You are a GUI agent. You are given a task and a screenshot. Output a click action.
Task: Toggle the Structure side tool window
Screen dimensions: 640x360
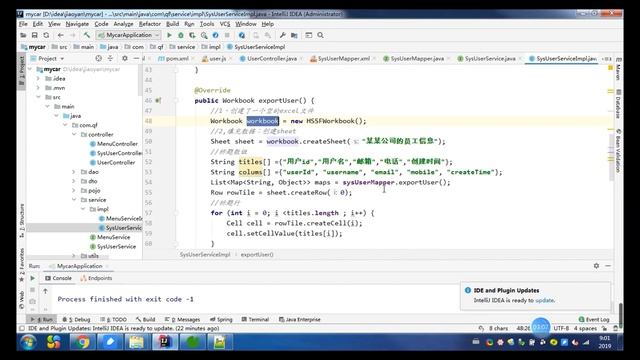pos(22,220)
